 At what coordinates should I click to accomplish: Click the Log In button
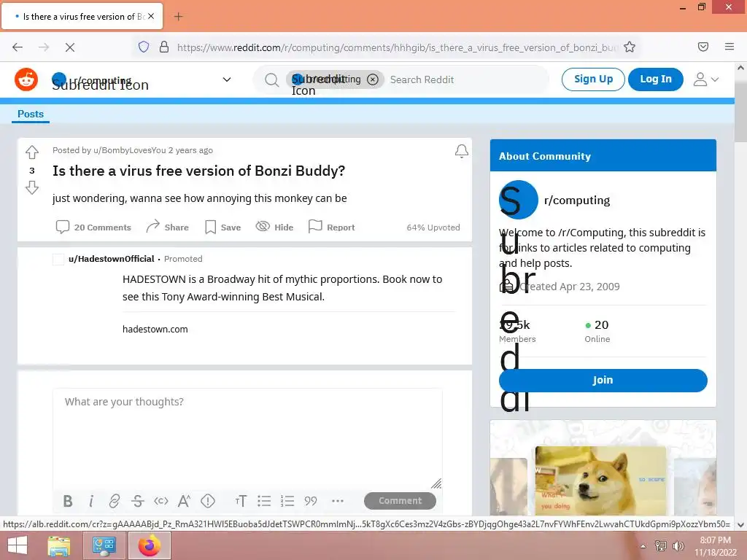(x=656, y=79)
